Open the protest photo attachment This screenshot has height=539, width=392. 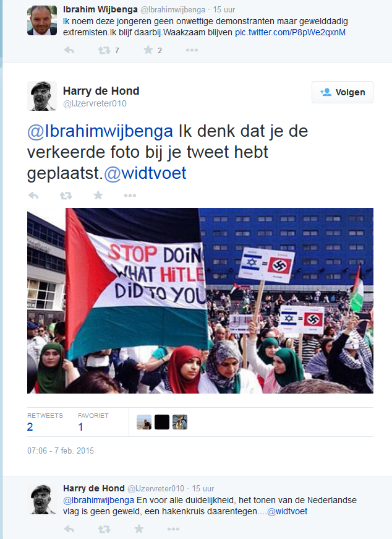pyautogui.click(x=200, y=300)
